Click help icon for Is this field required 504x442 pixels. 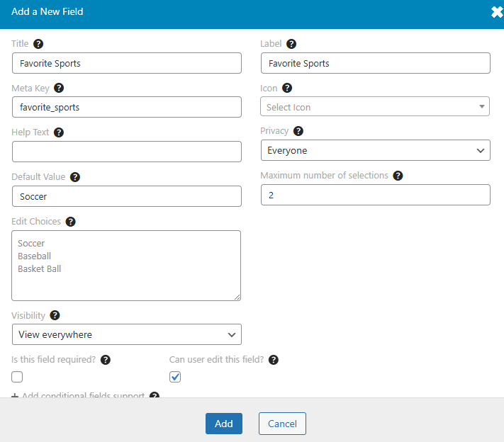tap(106, 360)
